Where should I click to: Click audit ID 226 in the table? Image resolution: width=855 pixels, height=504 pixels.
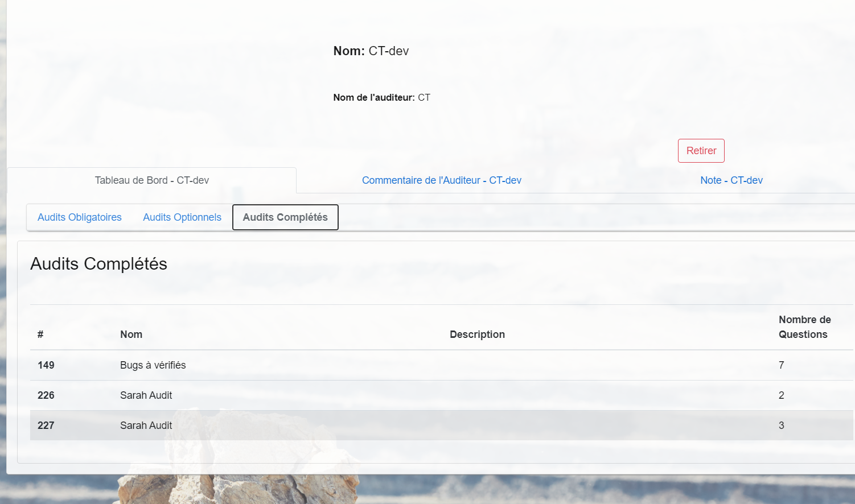coord(46,395)
